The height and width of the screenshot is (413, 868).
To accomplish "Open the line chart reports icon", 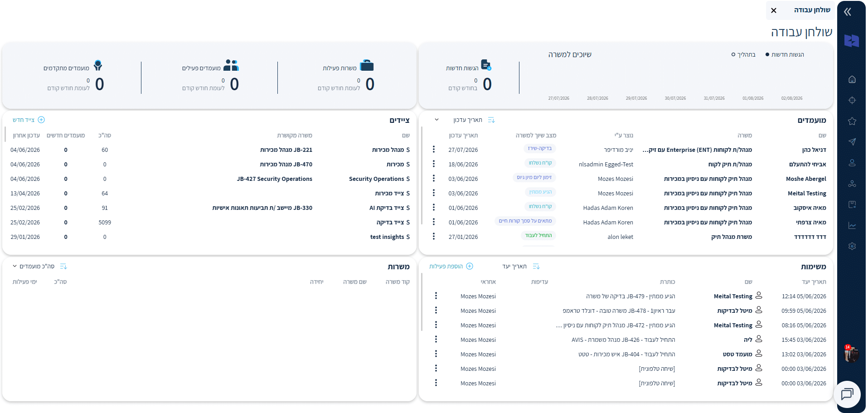I will (852, 225).
